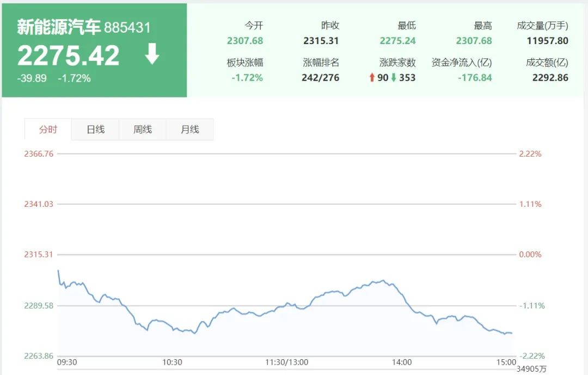Image resolution: width=588 pixels, height=375 pixels.
Task: Click the right axis label 2.22%
Action: tap(530, 153)
